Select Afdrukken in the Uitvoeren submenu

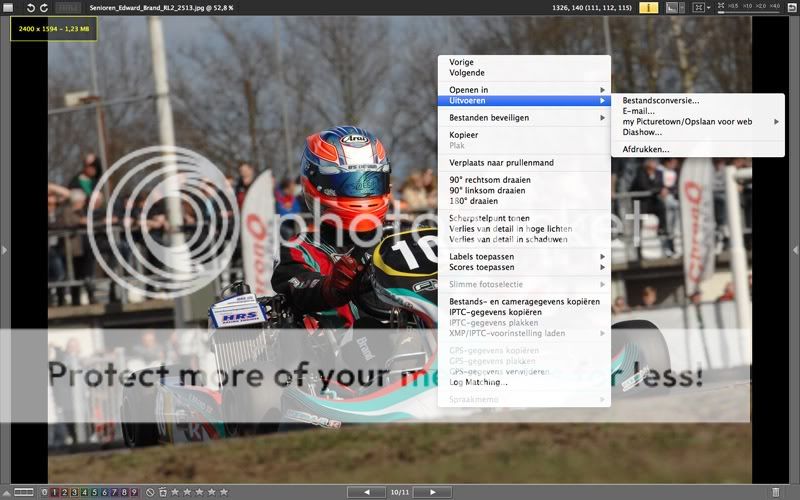coord(646,150)
